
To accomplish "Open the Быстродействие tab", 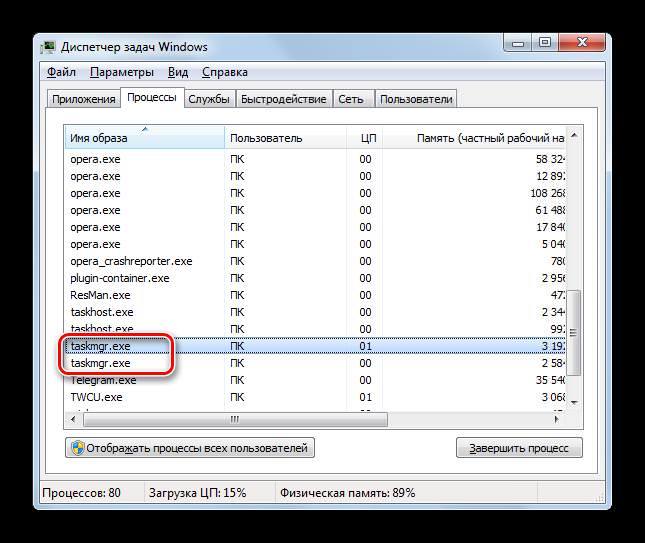I will coord(283,99).
